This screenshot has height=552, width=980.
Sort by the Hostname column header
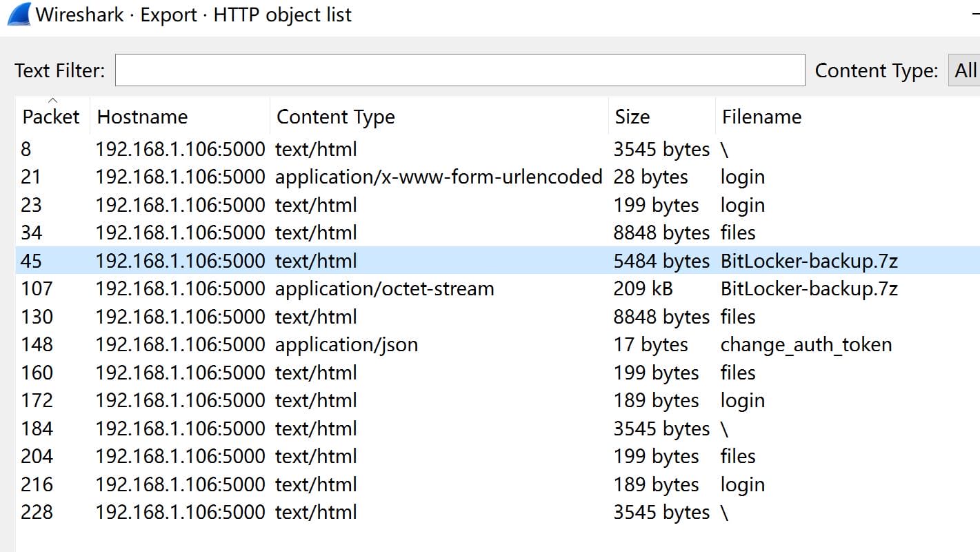click(179, 117)
